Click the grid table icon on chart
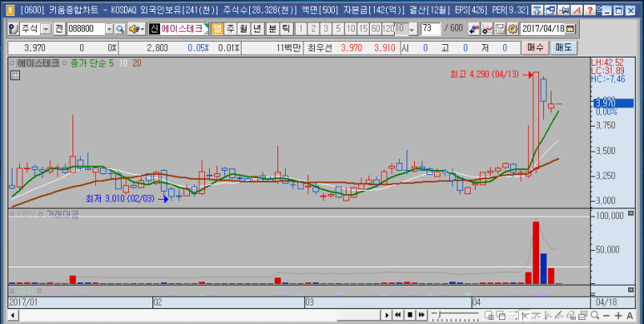The height and width of the screenshot is (324, 644). click(x=15, y=75)
